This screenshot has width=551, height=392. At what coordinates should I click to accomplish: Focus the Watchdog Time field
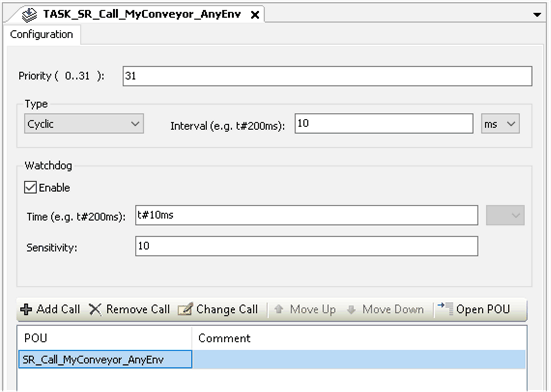click(x=306, y=215)
